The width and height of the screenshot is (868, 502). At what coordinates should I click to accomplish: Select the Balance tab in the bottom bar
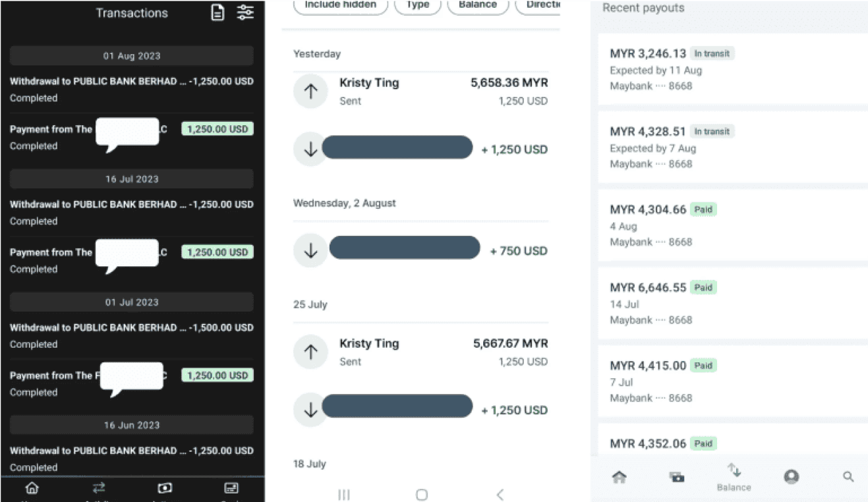[x=734, y=477]
